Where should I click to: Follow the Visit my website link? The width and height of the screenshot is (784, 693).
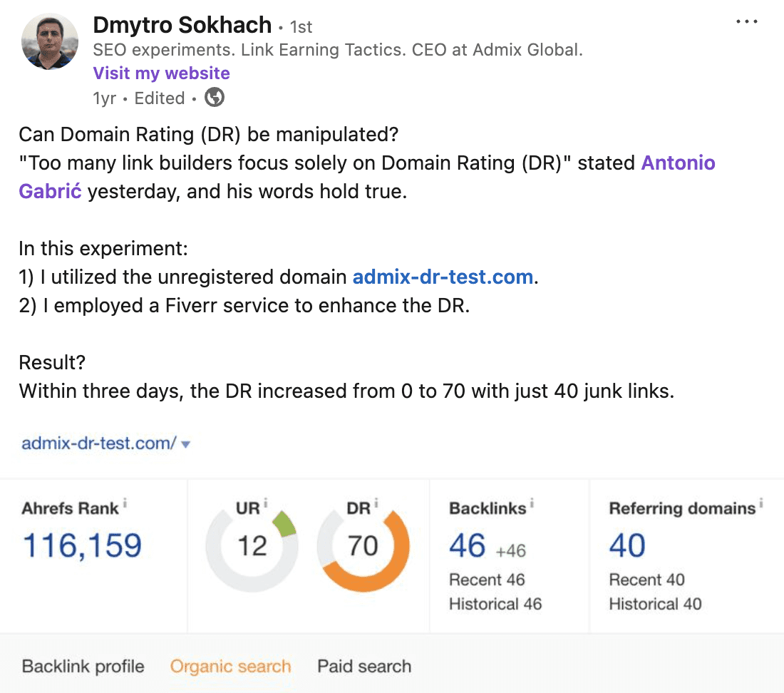pyautogui.click(x=161, y=73)
